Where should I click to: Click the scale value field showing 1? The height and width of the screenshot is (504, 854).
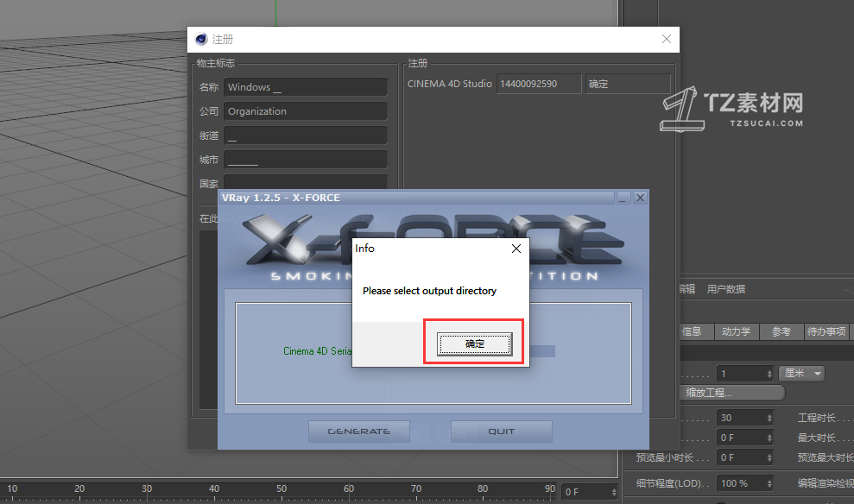[740, 374]
